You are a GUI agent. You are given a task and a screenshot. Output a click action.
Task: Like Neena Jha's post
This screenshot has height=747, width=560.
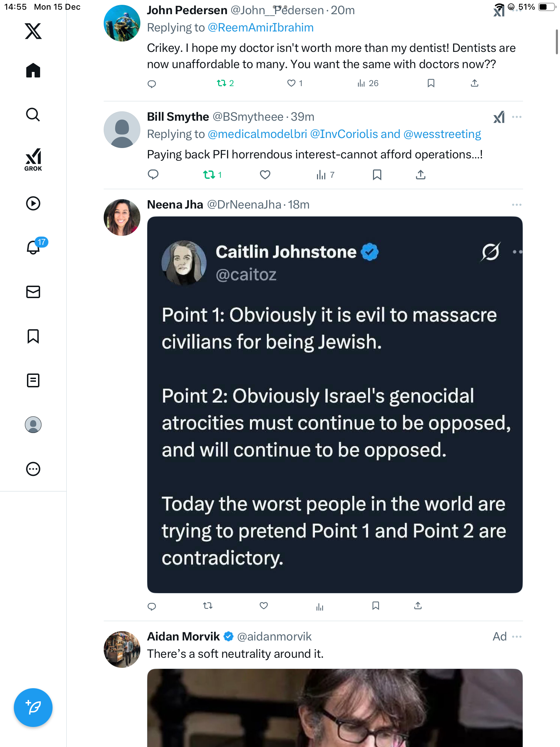(264, 606)
